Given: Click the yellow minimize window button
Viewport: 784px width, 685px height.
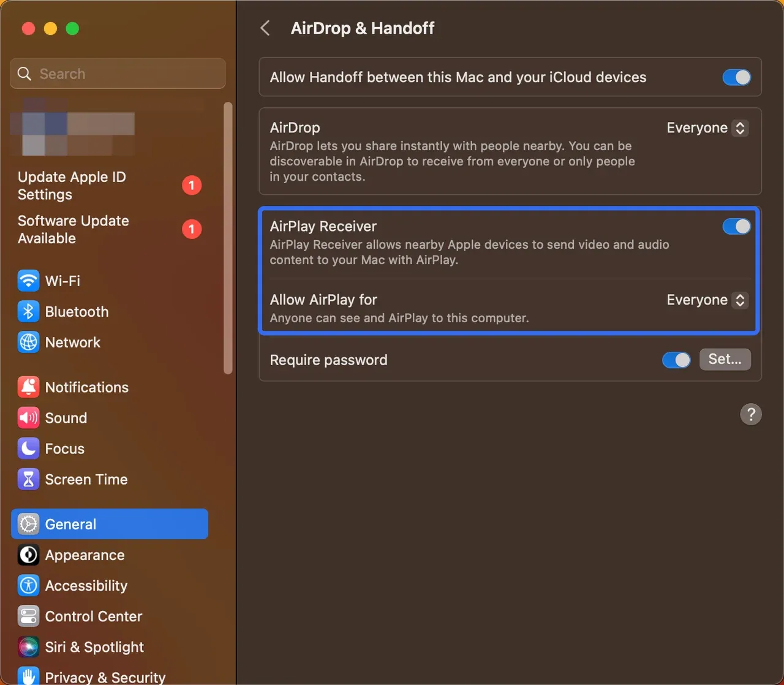Looking at the screenshot, I should pyautogui.click(x=50, y=29).
